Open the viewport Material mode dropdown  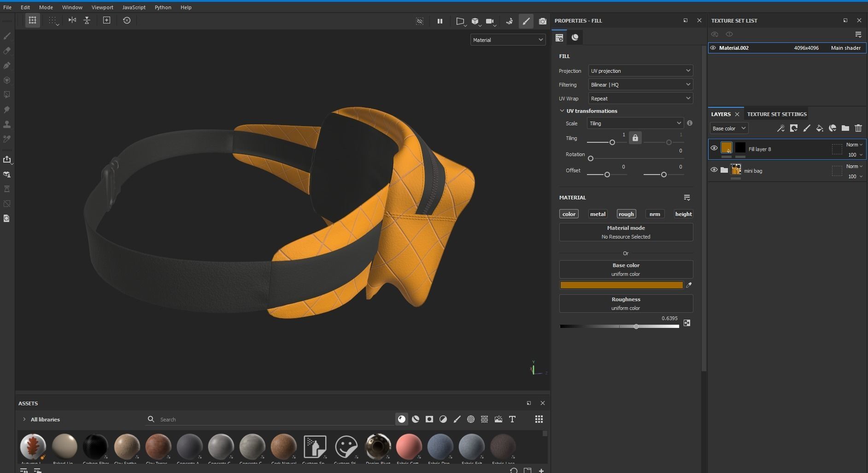click(x=508, y=40)
